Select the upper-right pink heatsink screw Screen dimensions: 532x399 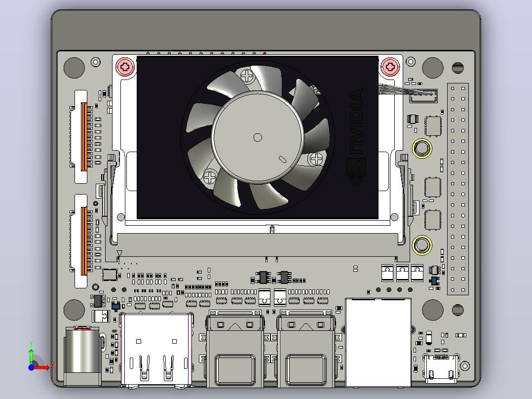coord(390,66)
